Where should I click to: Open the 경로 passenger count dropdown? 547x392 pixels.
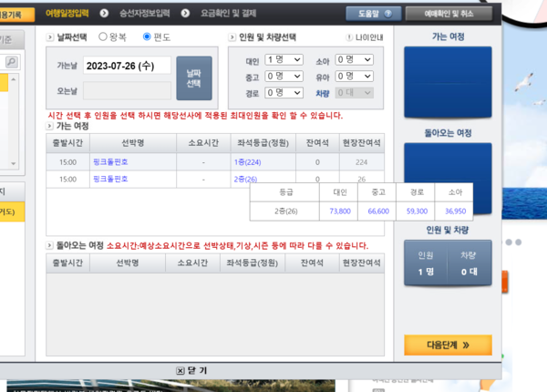coord(284,93)
